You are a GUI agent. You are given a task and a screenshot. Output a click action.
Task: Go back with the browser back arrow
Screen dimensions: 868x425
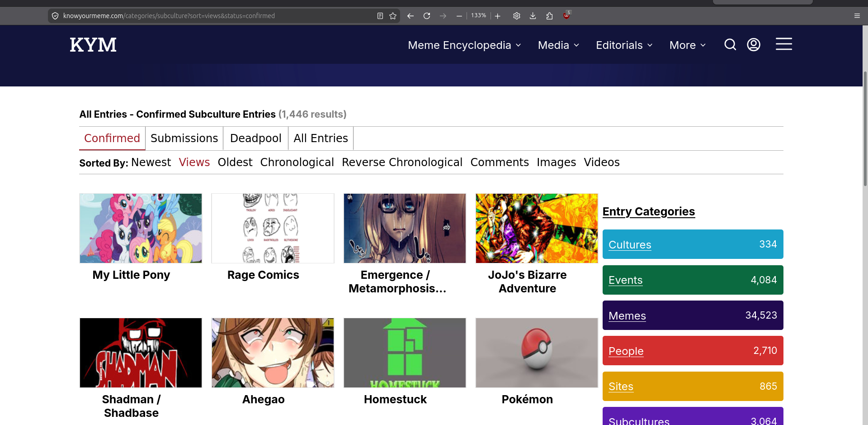click(x=410, y=16)
